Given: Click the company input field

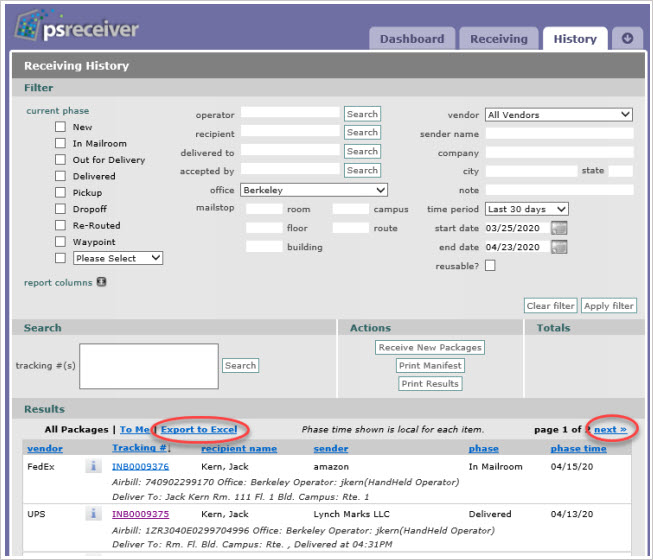Looking at the screenshot, I should pyautogui.click(x=559, y=152).
